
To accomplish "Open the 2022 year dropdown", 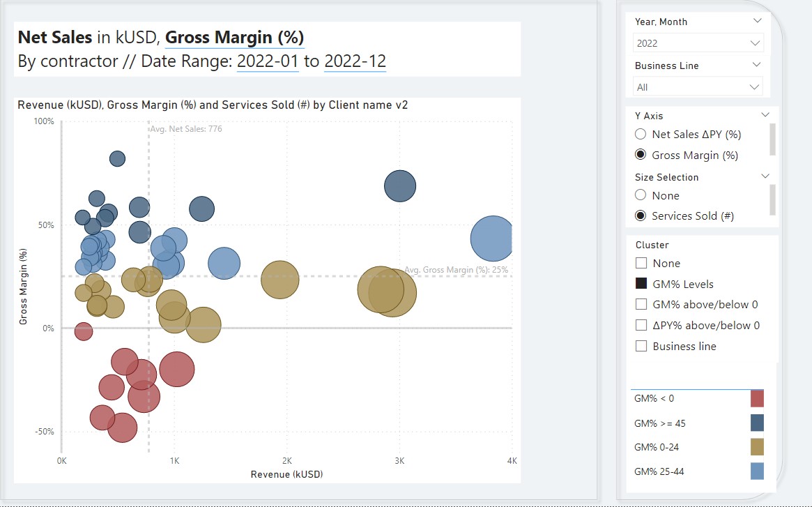I will point(698,43).
